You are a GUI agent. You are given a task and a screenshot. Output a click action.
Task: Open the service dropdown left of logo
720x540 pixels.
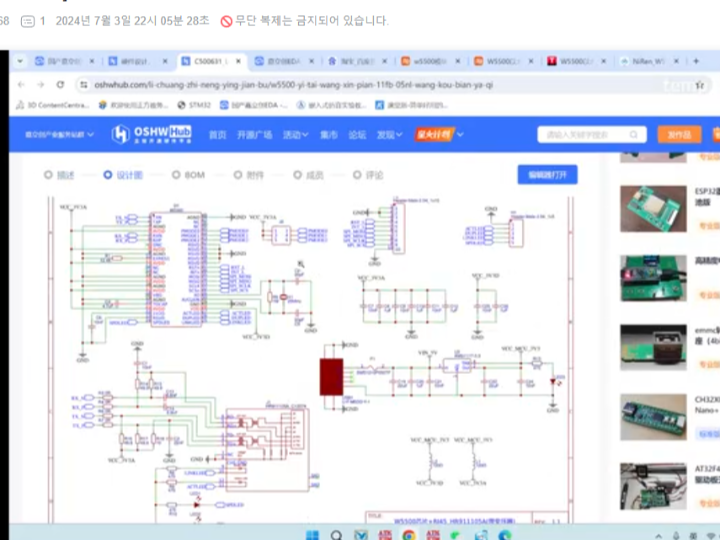pos(59,134)
